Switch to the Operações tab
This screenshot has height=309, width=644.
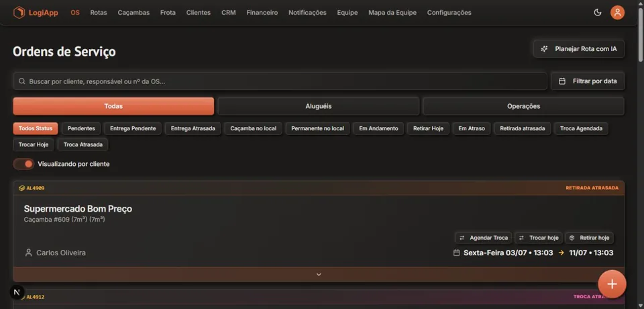point(524,106)
